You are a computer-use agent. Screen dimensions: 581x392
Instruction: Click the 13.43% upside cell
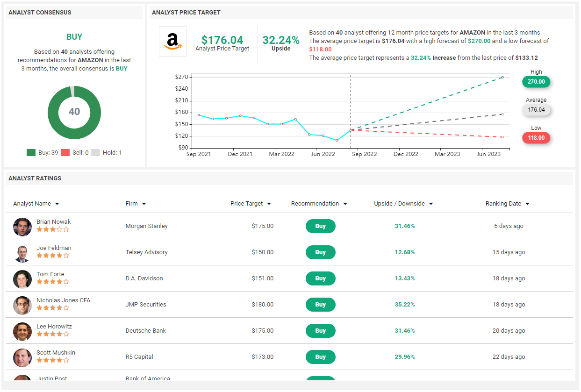pos(405,278)
